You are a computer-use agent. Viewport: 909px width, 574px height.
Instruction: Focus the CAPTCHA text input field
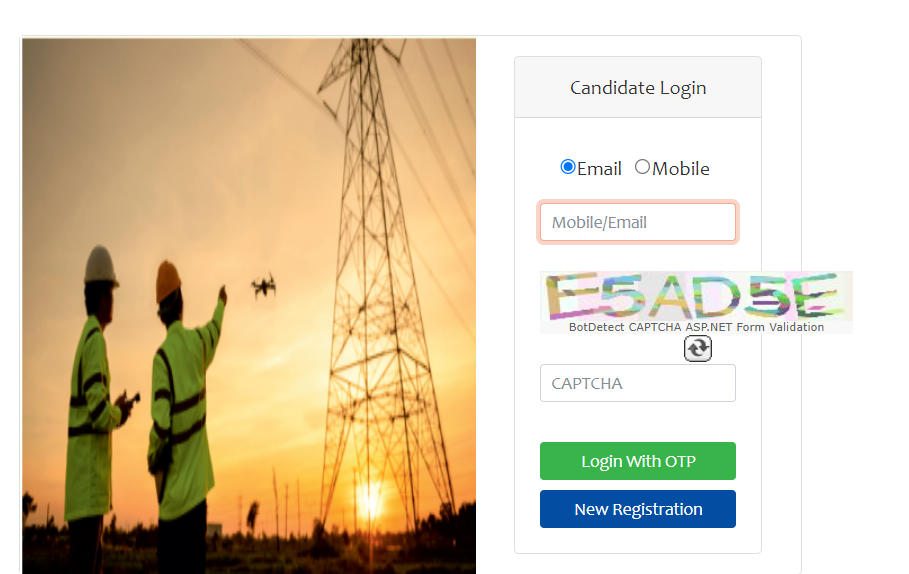(638, 383)
